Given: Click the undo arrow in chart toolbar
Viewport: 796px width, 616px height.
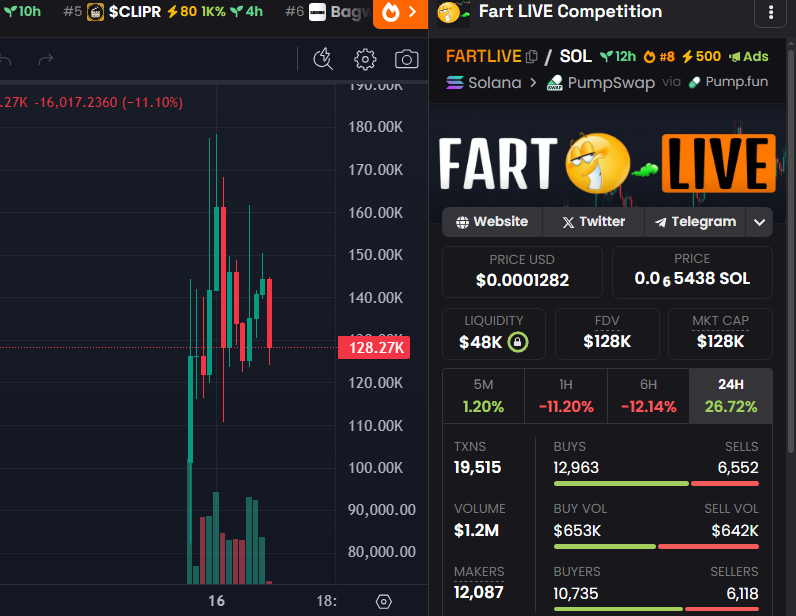Looking at the screenshot, I should pyautogui.click(x=5, y=60).
